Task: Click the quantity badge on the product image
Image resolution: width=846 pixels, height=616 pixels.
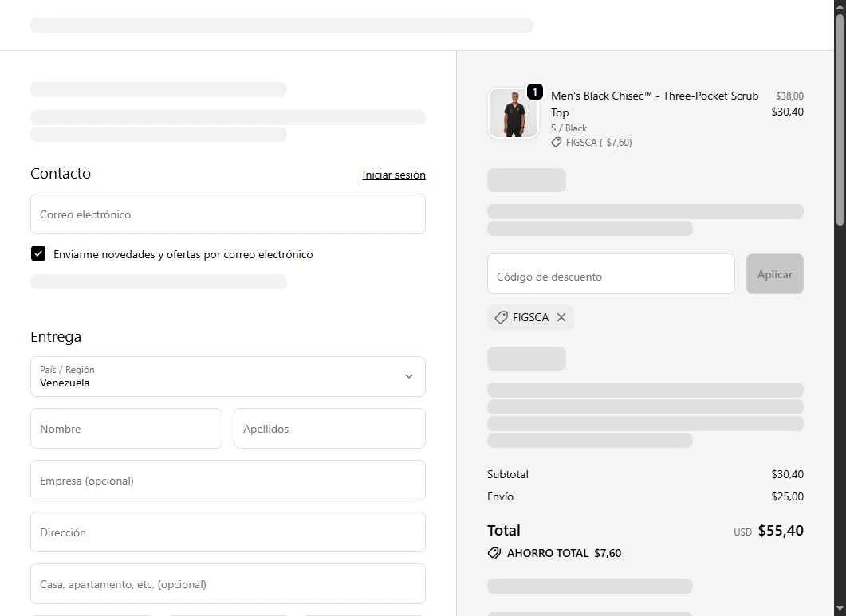Action: pyautogui.click(x=534, y=92)
